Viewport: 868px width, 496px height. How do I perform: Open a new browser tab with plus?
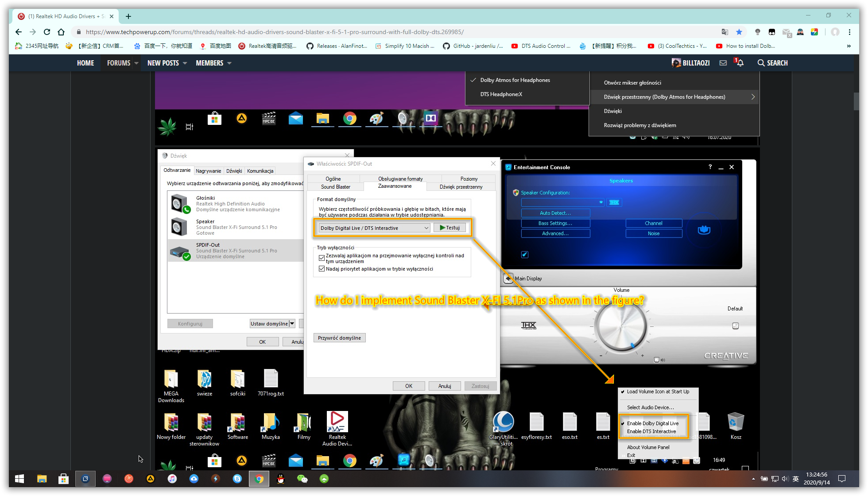pos(128,16)
